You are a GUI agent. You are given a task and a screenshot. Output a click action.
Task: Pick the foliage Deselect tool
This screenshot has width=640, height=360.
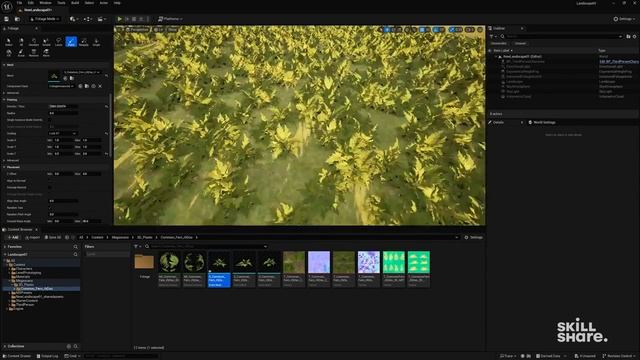[33, 42]
